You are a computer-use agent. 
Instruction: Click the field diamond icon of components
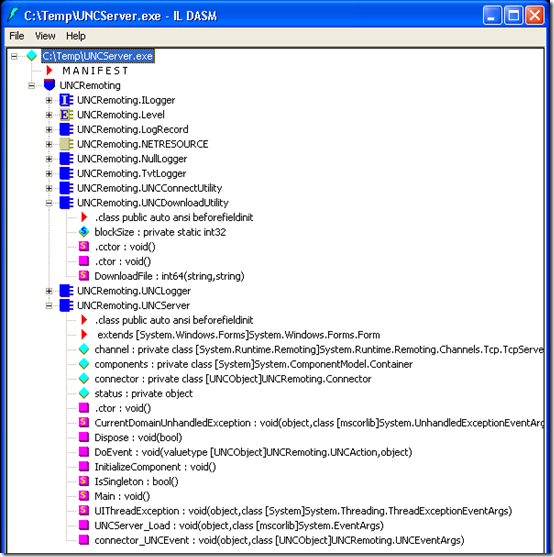[84, 364]
